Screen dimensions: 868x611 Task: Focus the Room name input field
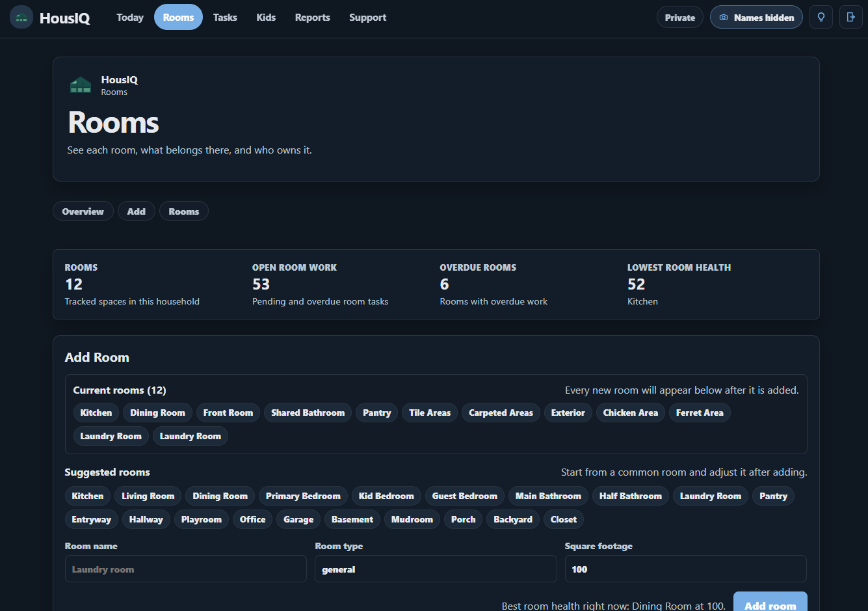(186, 569)
